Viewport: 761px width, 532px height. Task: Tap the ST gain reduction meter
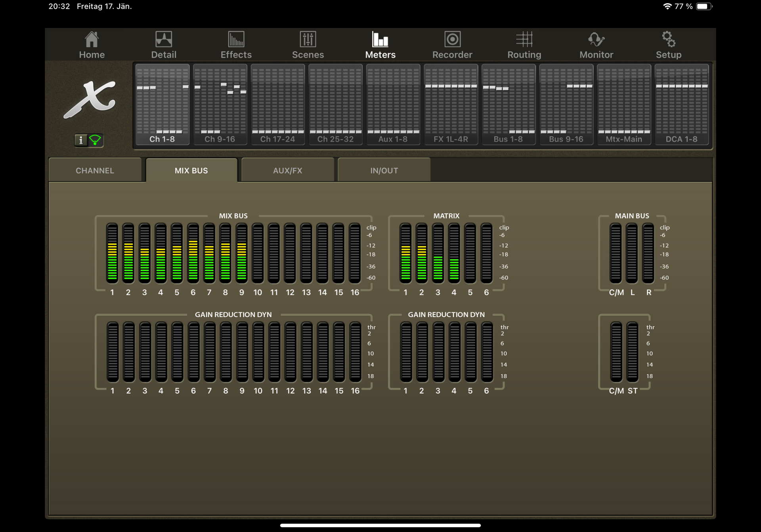pos(633,352)
